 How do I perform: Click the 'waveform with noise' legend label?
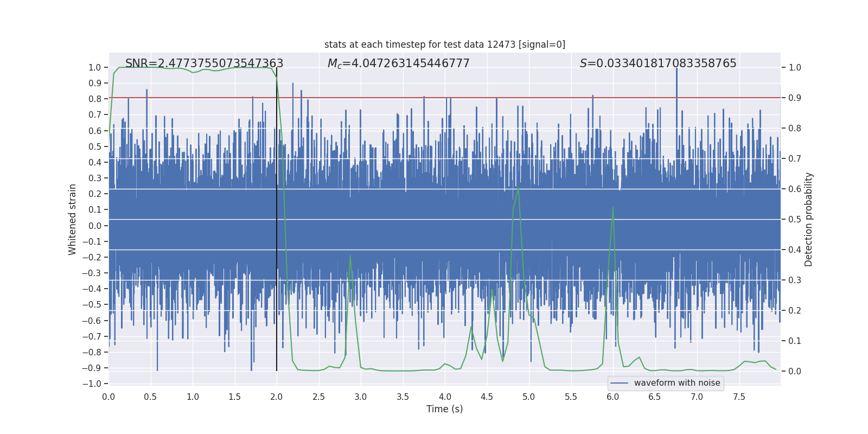click(x=676, y=383)
